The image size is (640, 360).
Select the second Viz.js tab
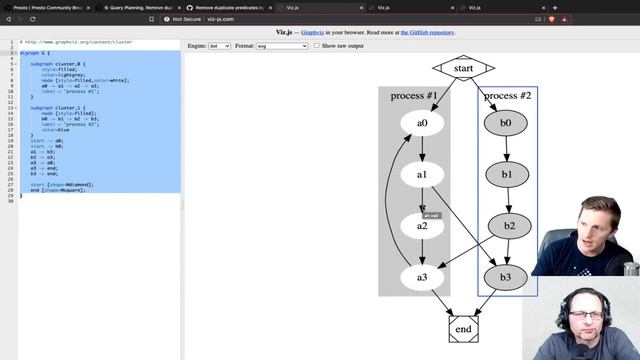[411, 8]
